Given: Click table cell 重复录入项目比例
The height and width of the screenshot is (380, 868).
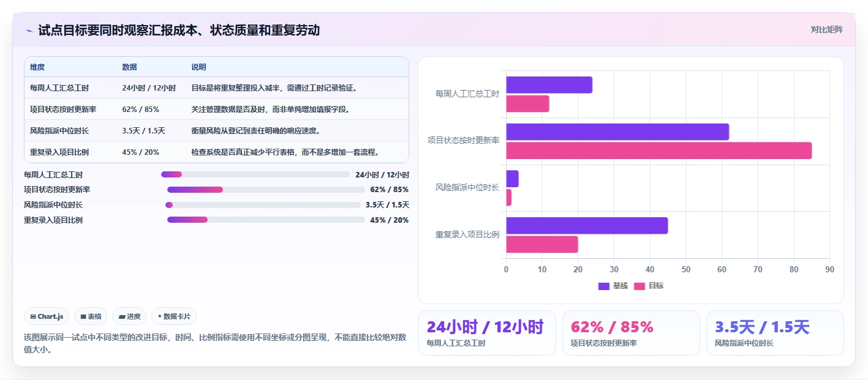Looking at the screenshot, I should pyautogui.click(x=59, y=152).
